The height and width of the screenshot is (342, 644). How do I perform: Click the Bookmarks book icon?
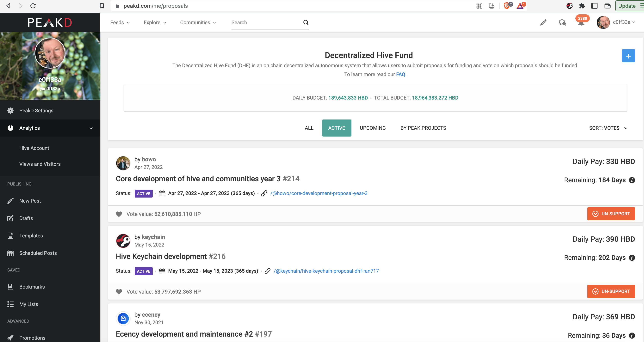pos(10,287)
